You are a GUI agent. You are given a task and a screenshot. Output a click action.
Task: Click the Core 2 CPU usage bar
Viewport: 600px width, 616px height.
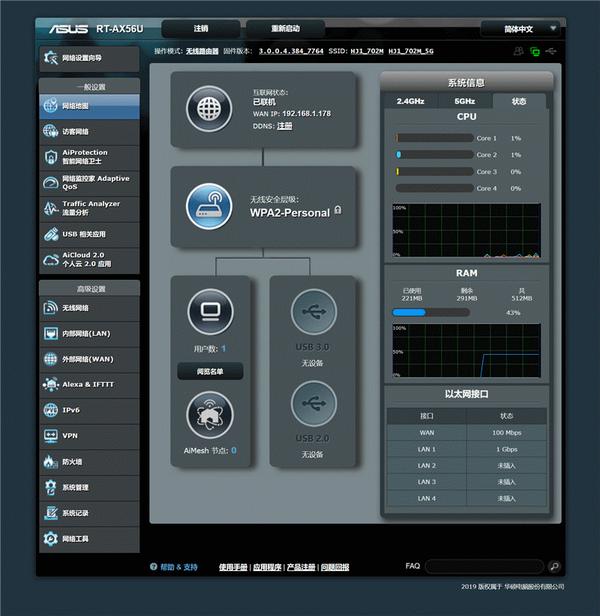tap(434, 155)
